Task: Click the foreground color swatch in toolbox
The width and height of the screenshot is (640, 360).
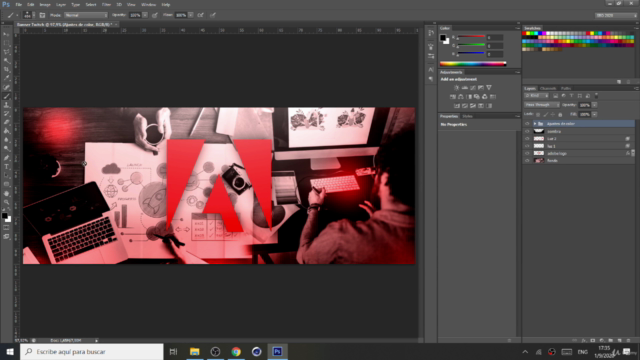Action: coord(4,216)
